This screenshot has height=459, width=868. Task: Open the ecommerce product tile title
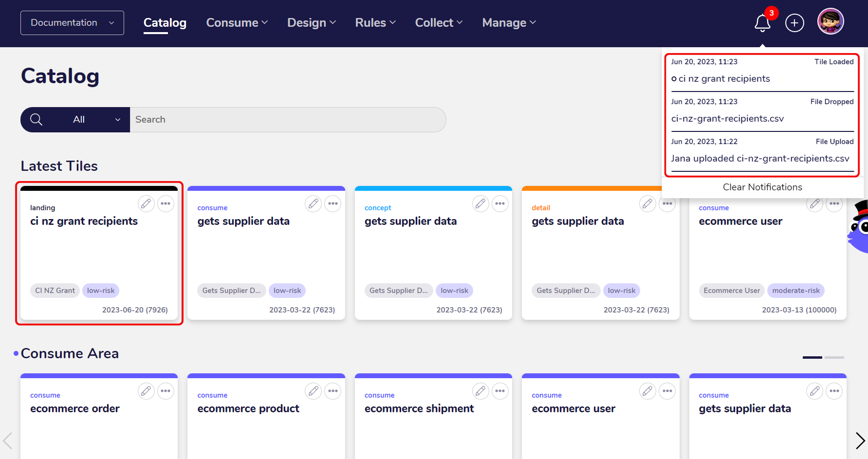[x=248, y=408]
